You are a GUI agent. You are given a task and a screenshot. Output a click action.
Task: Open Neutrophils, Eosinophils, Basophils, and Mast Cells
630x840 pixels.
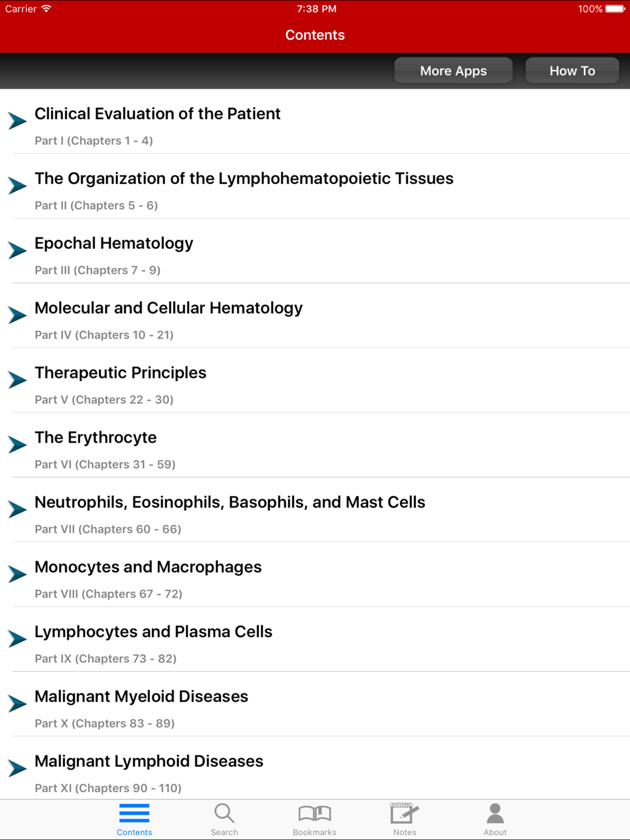(x=315, y=509)
